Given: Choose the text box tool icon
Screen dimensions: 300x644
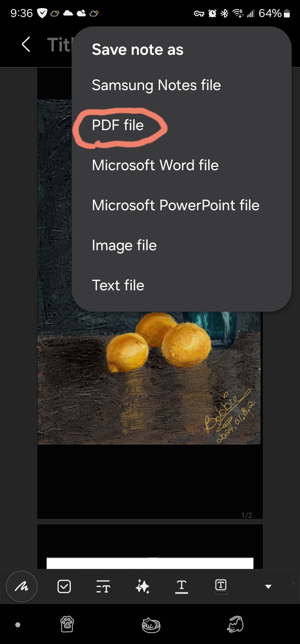Looking at the screenshot, I should (x=221, y=586).
